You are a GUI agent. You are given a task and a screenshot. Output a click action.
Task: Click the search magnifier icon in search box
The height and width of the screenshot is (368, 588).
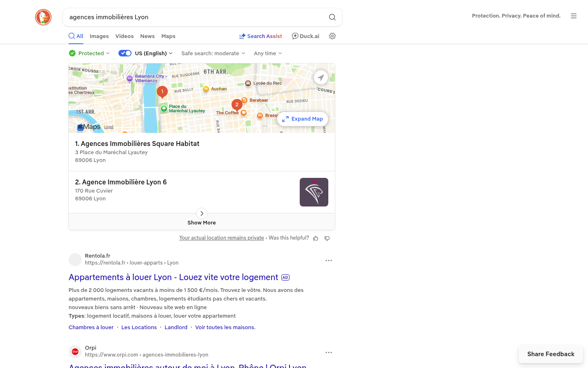point(332,17)
